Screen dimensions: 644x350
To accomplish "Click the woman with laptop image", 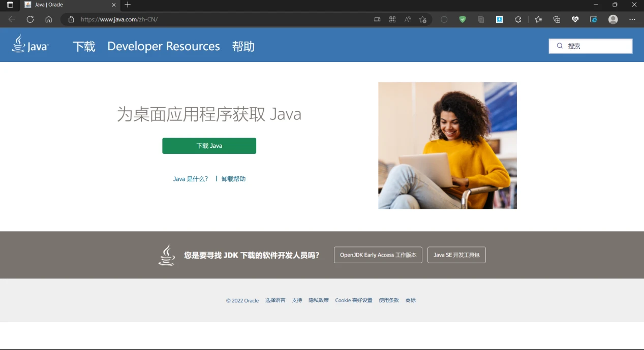I will pos(447,146).
